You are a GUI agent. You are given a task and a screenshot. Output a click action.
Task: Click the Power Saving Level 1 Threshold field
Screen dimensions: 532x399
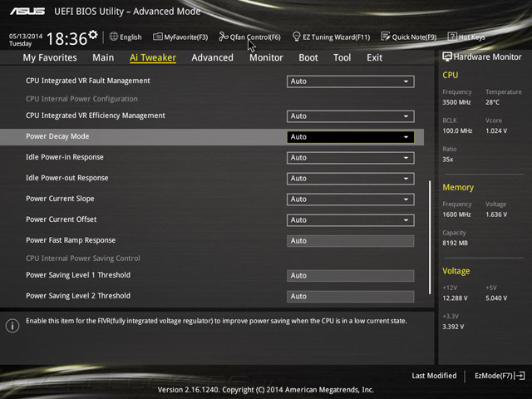350,275
